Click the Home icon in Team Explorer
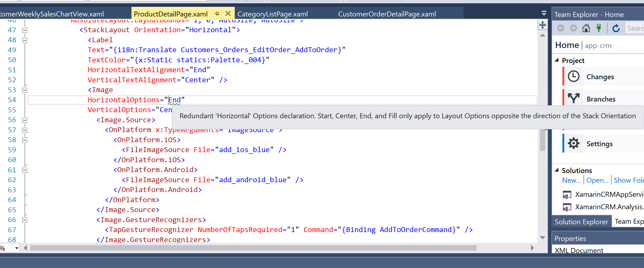 coord(586,28)
